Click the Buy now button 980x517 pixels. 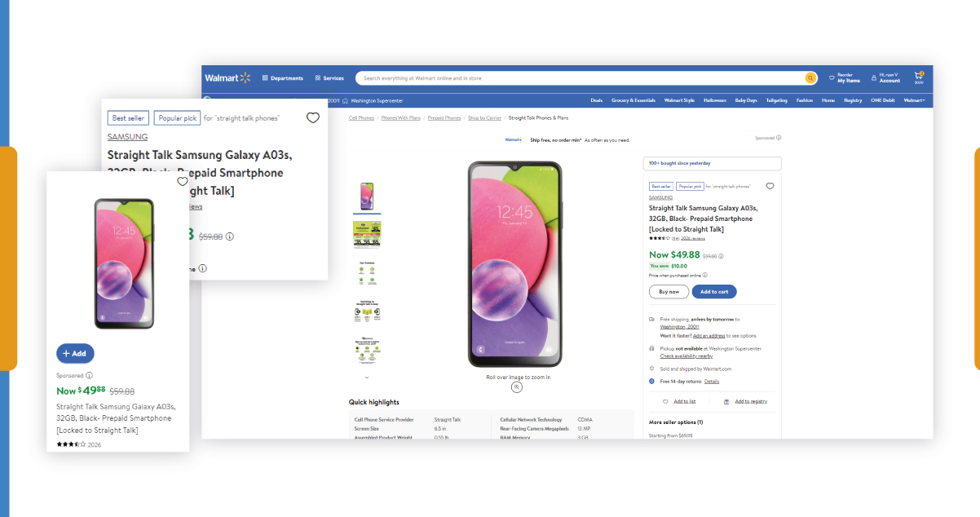point(669,291)
